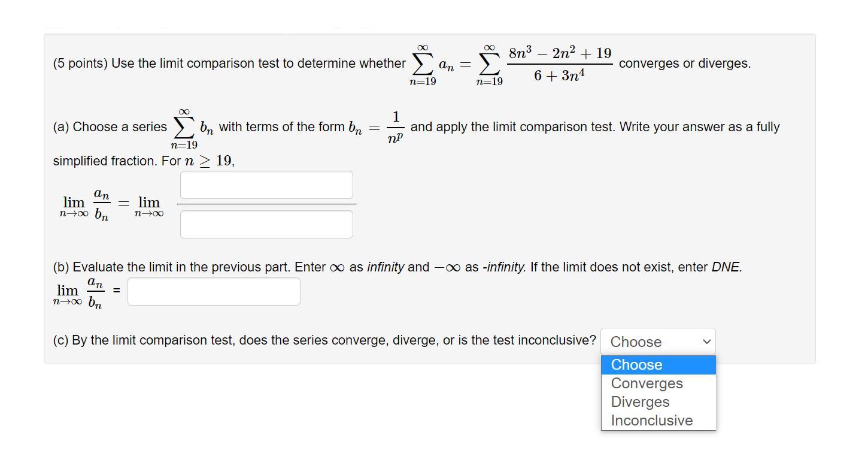Click the dropdown chevron arrow beside Choose
This screenshot has width=868, height=450.
pyautogui.click(x=707, y=342)
